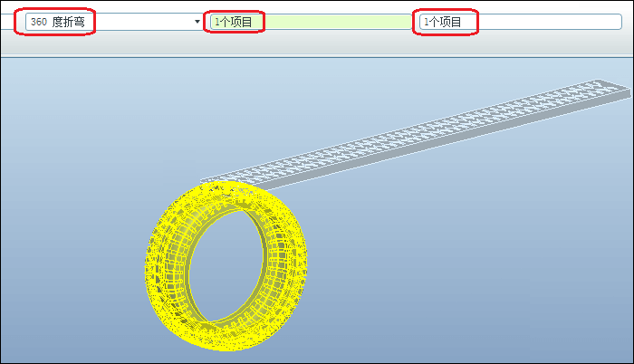Click the green 1个项目 collector field

click(x=311, y=22)
